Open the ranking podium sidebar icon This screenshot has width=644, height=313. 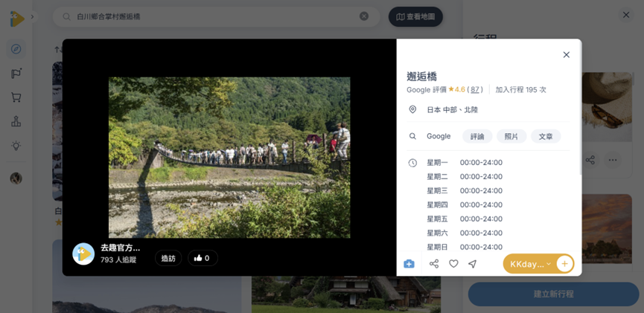pos(16,121)
